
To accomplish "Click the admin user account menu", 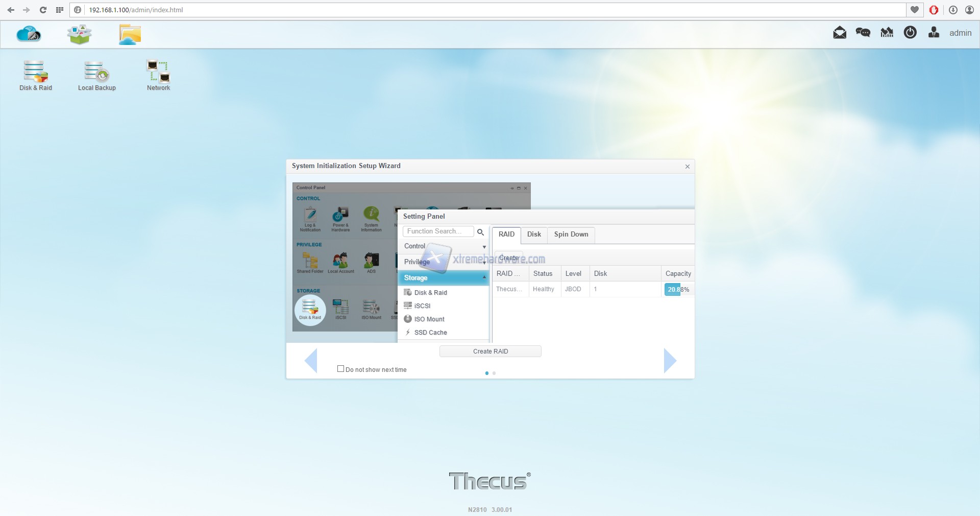I will [960, 33].
